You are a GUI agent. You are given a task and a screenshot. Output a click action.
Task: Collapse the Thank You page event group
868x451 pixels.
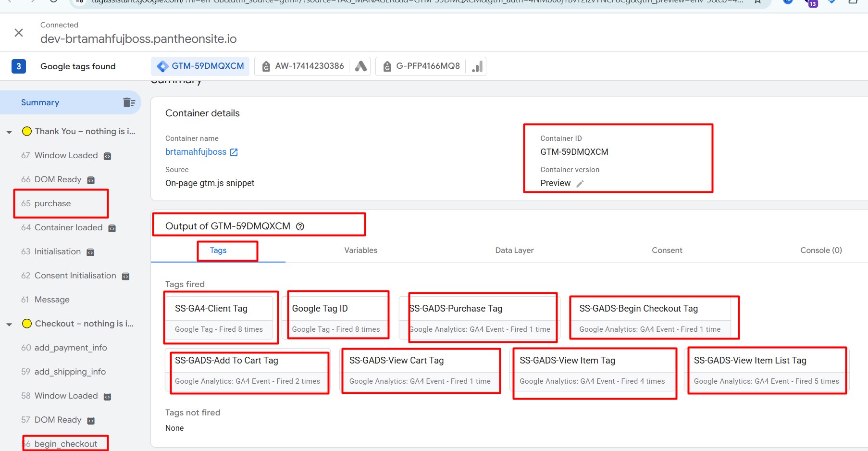click(x=9, y=132)
